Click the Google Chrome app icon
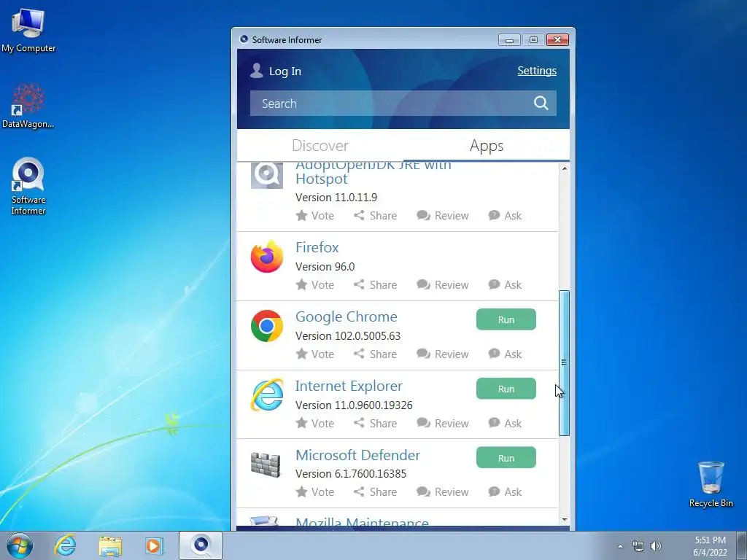This screenshot has width=747, height=560. click(267, 326)
